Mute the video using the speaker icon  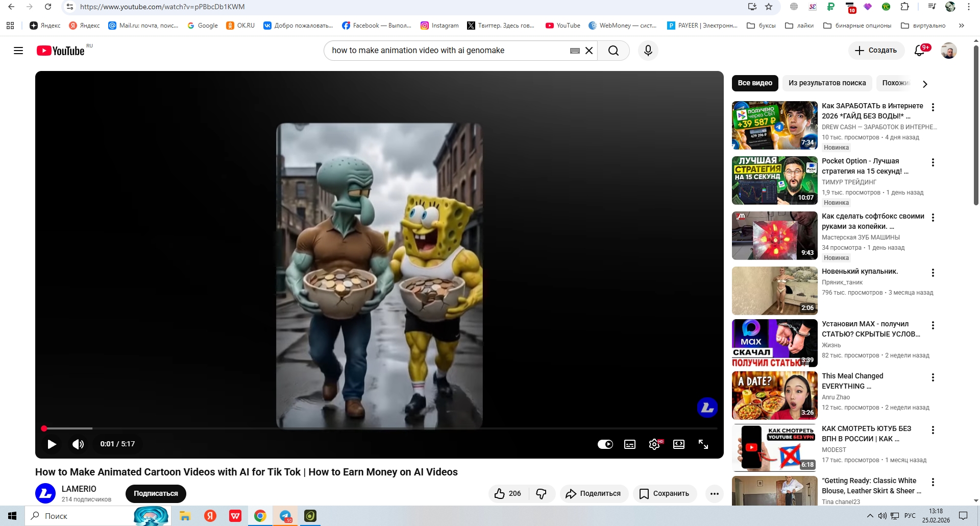78,444
